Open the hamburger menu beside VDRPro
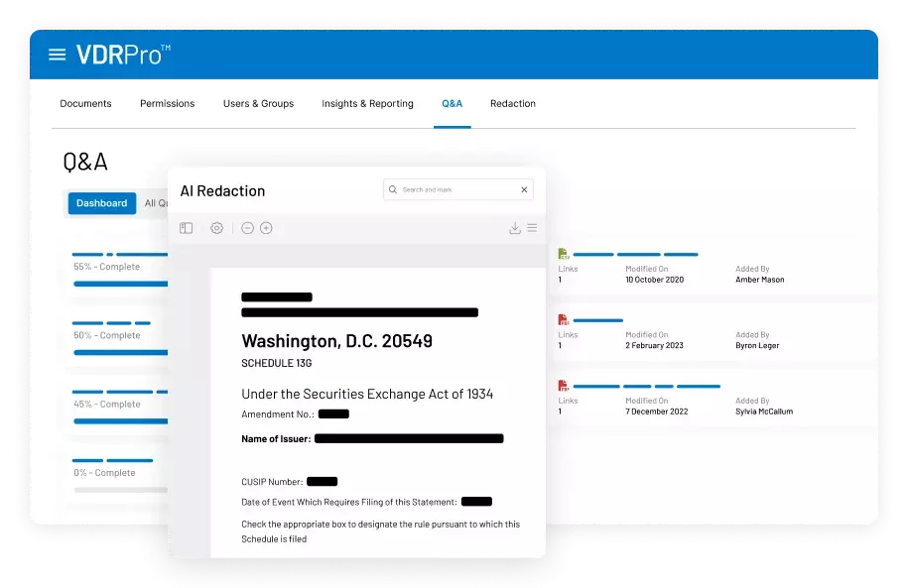The image size is (908, 588). pos(58,55)
